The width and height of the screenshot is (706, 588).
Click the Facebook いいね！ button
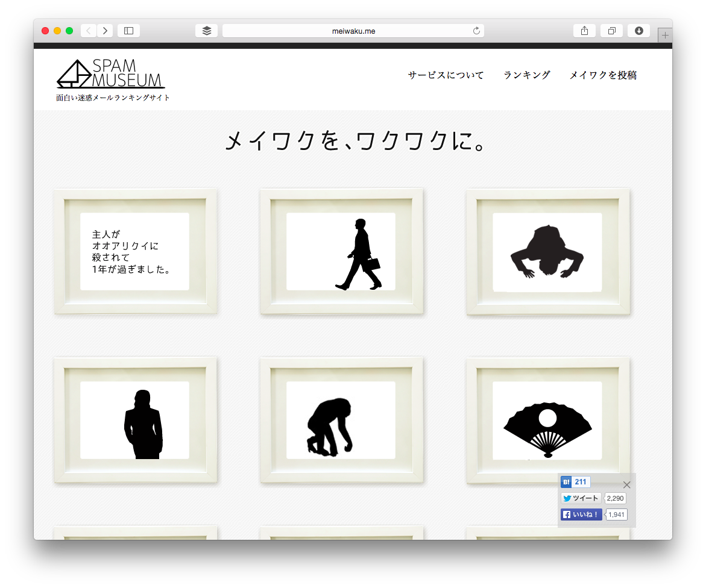[581, 514]
